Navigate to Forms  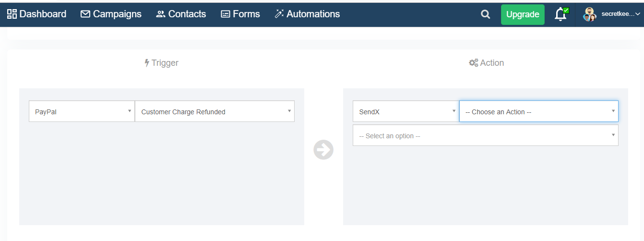click(240, 14)
